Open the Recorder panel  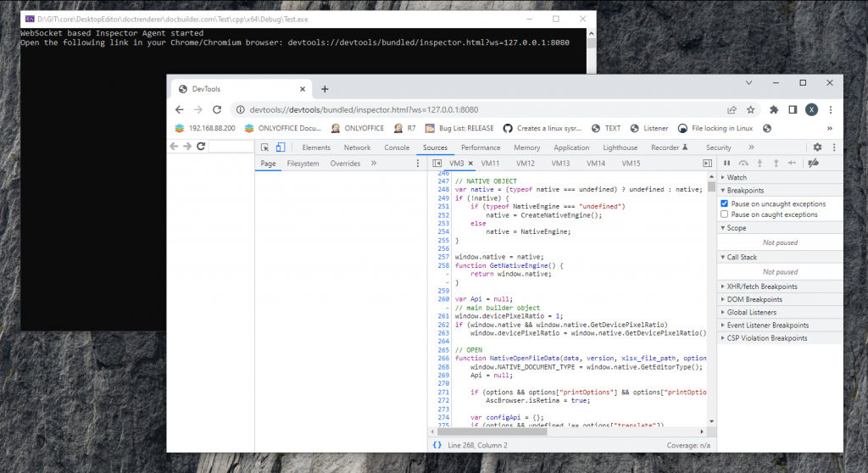(670, 147)
